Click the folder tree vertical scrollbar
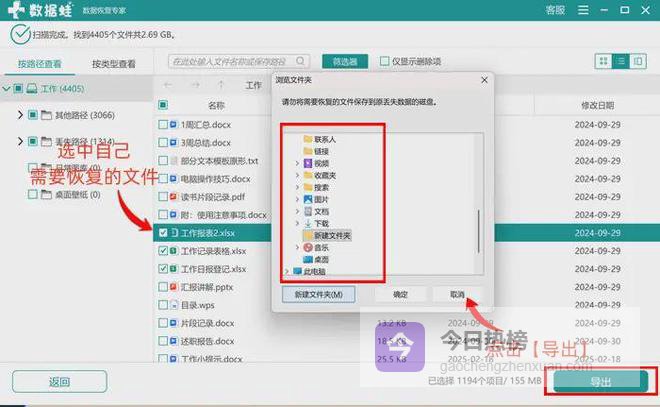The height and width of the screenshot is (407, 660). click(478, 230)
